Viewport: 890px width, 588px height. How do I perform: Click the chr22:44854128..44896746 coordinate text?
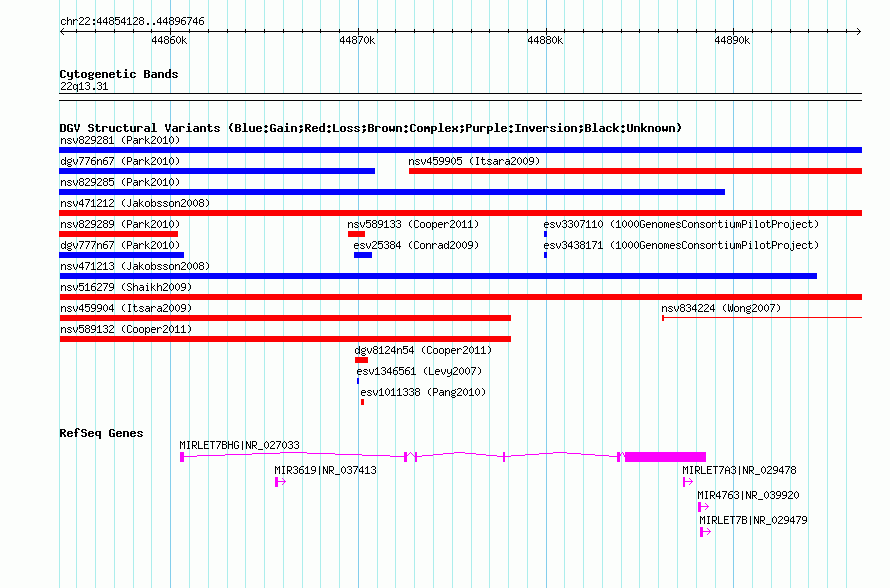point(132,22)
